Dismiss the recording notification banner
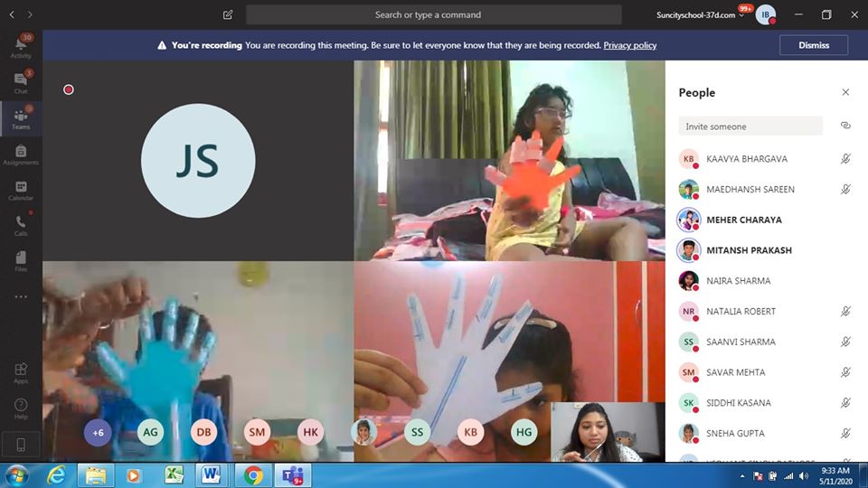 [813, 45]
